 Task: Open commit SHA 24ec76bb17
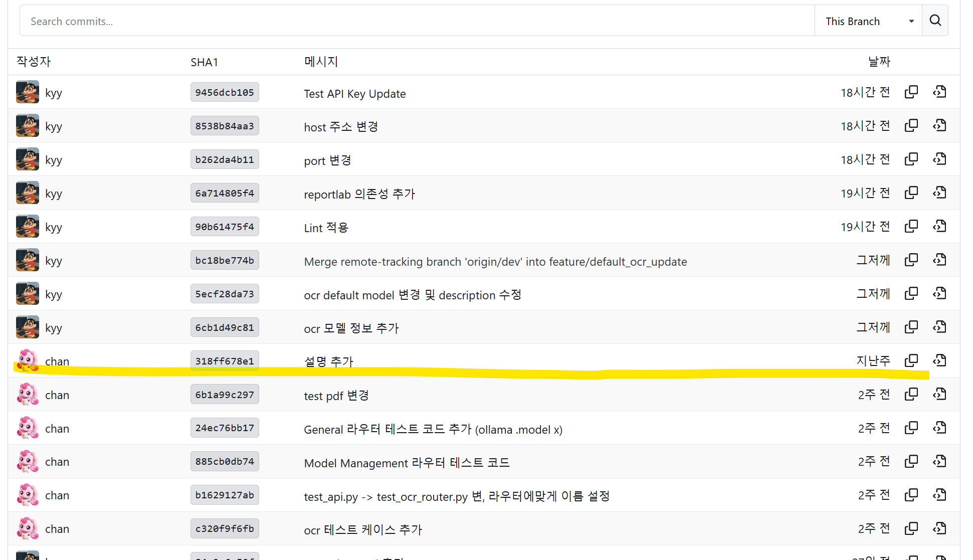click(x=225, y=428)
